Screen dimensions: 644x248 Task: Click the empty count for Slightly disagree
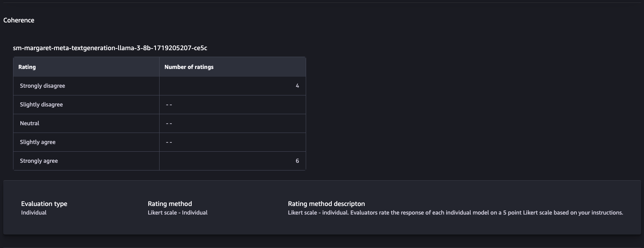pyautogui.click(x=169, y=105)
